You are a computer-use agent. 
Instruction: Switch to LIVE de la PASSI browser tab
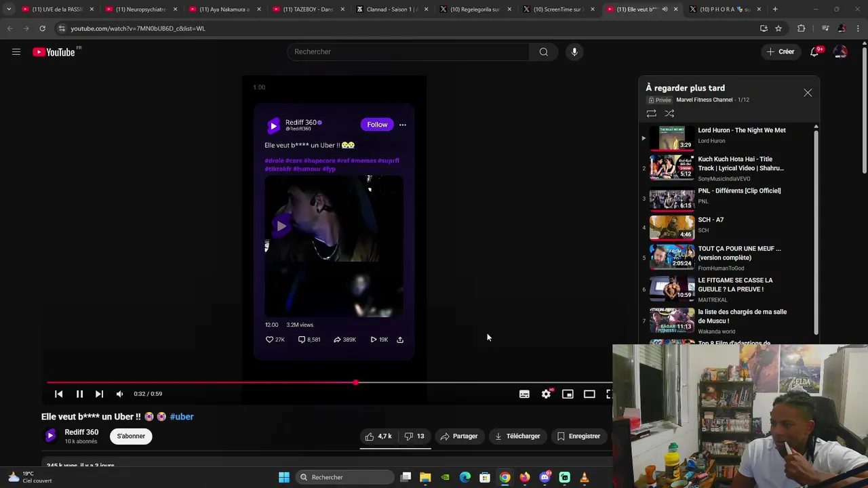58,9
